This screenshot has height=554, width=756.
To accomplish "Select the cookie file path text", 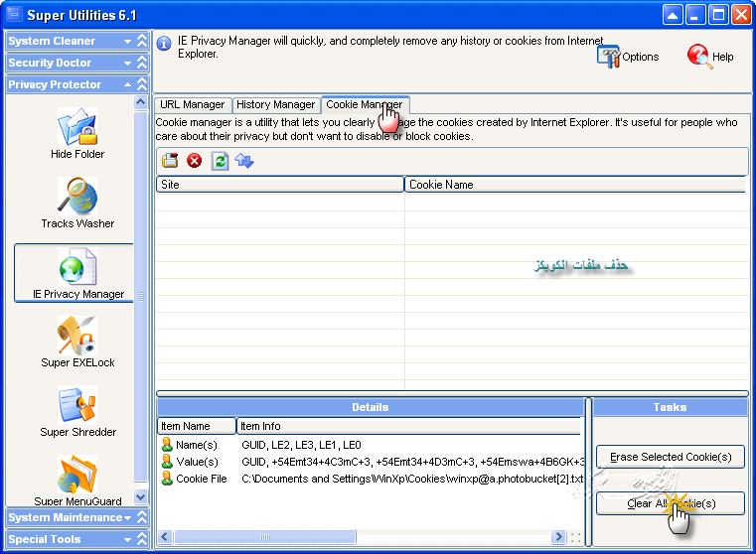I will [x=412, y=479].
